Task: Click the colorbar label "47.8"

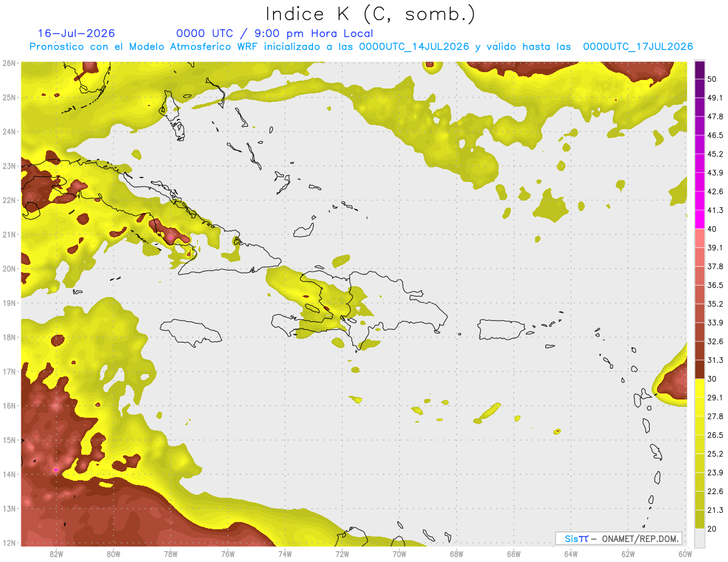Action: pos(715,116)
